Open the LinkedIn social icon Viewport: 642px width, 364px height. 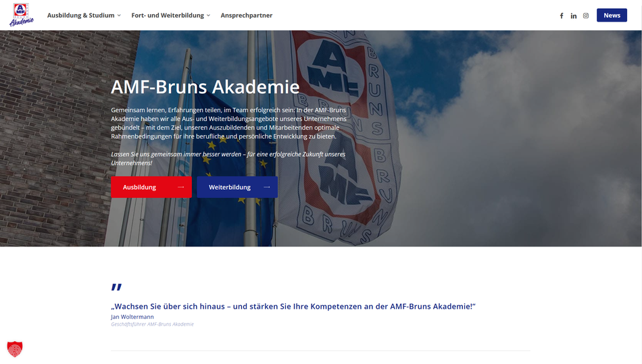coord(574,16)
